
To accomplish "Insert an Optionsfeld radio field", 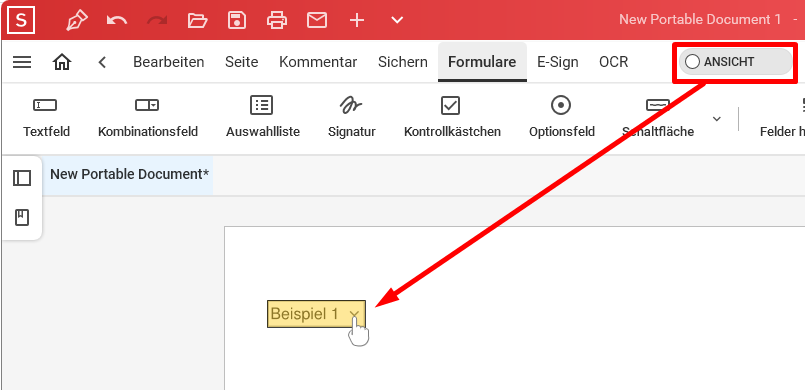I will click(562, 118).
